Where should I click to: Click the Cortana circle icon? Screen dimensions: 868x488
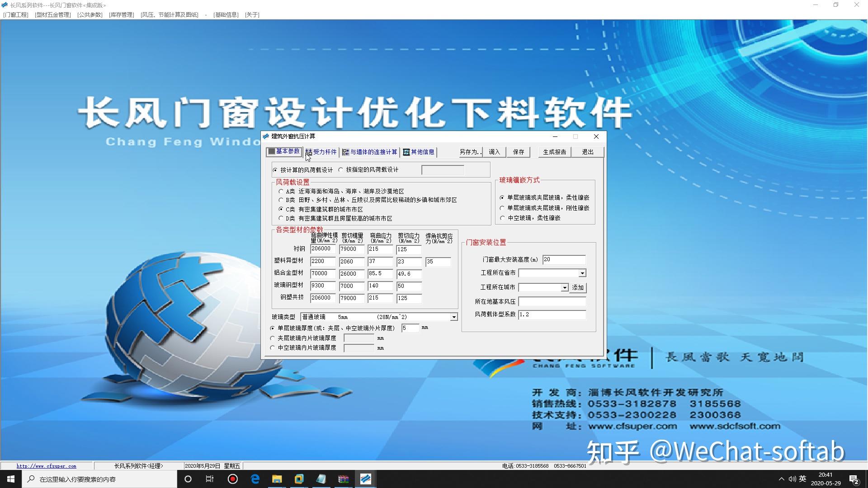189,479
